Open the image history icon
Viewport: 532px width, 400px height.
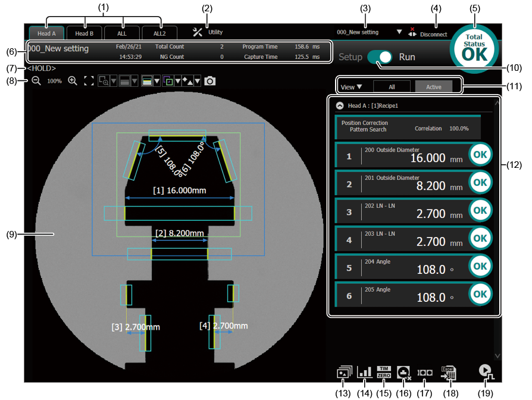coord(344,373)
